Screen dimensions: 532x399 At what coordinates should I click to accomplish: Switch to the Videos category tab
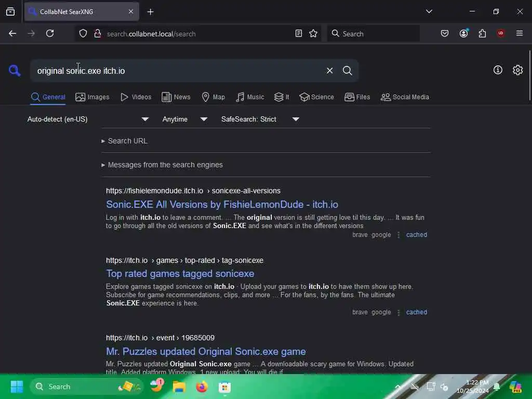point(136,97)
